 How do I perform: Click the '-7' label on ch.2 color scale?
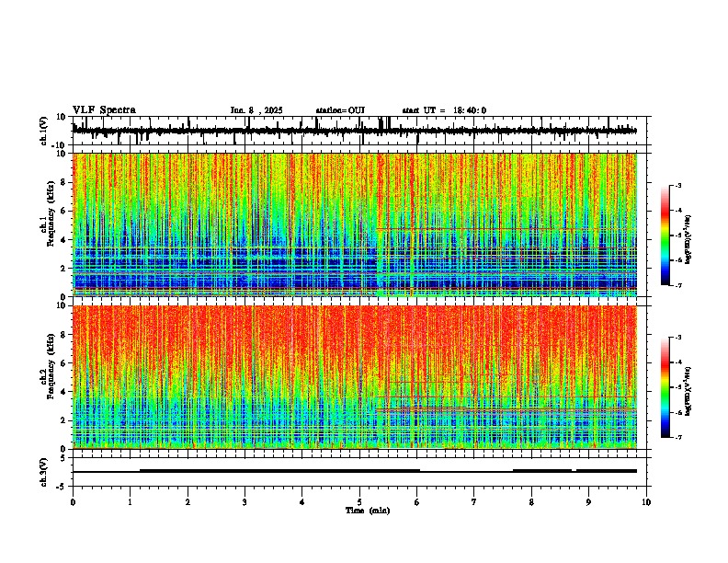tap(677, 438)
